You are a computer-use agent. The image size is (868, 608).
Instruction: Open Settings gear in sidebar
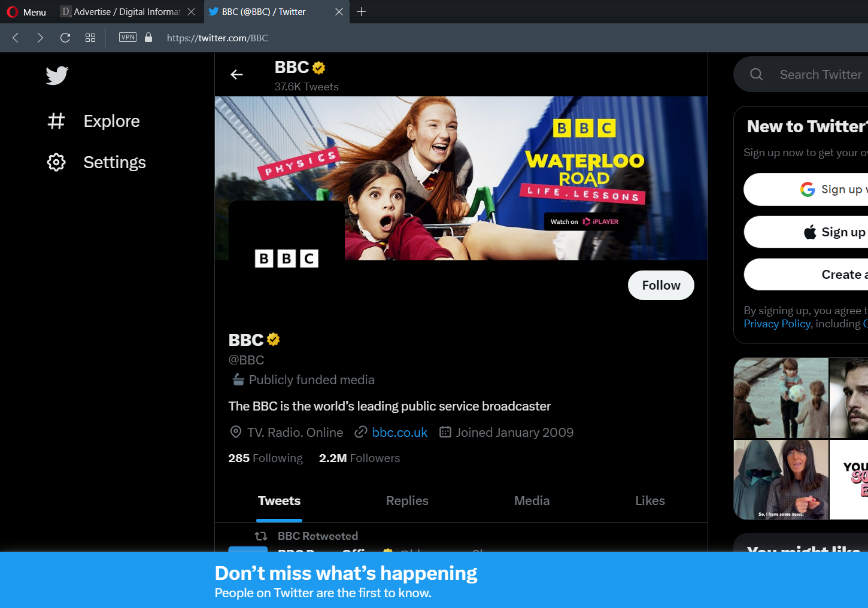56,162
